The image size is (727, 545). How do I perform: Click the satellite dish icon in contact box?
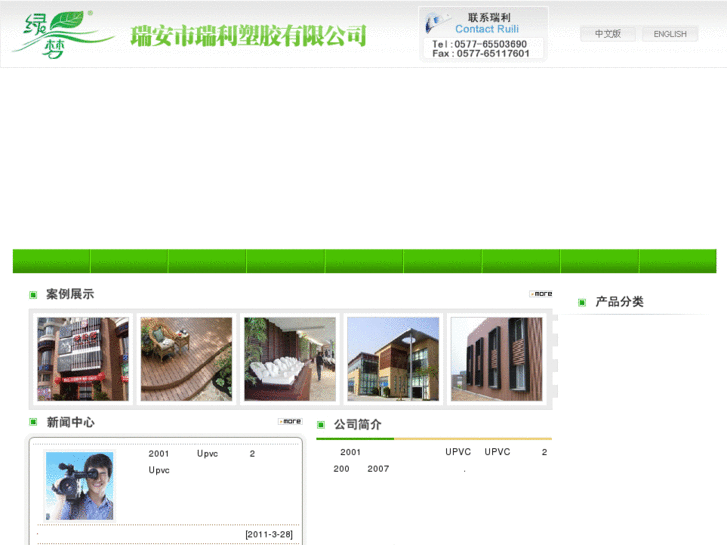(x=436, y=22)
